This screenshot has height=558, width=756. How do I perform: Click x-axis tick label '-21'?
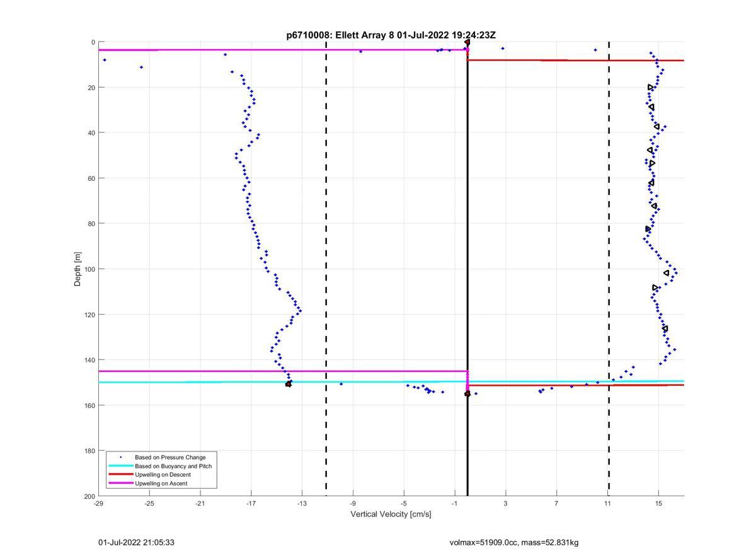[x=200, y=503]
